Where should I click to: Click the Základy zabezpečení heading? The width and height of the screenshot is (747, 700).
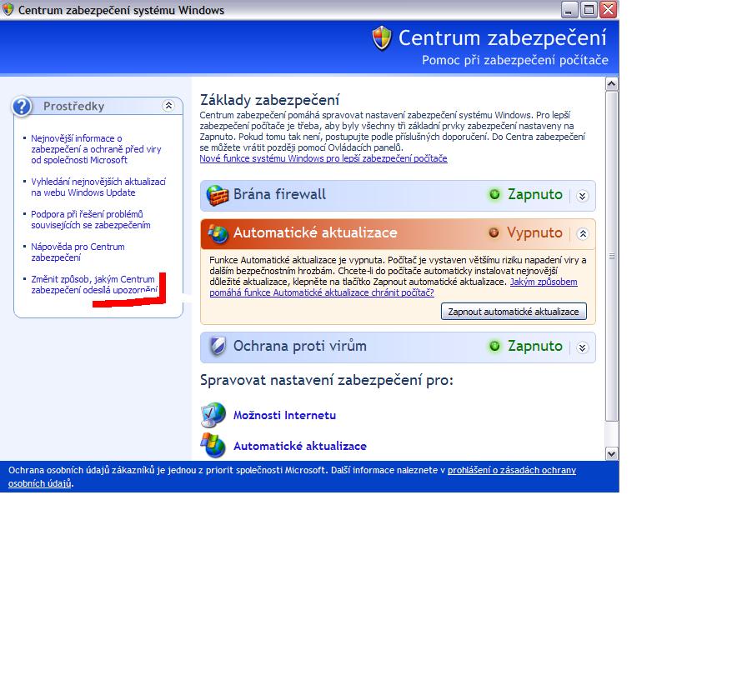point(269,100)
